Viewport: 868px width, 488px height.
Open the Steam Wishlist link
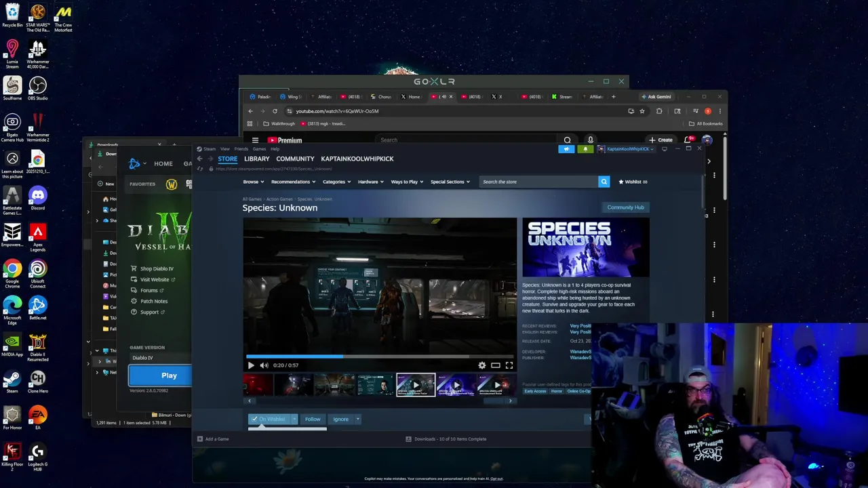pos(633,182)
